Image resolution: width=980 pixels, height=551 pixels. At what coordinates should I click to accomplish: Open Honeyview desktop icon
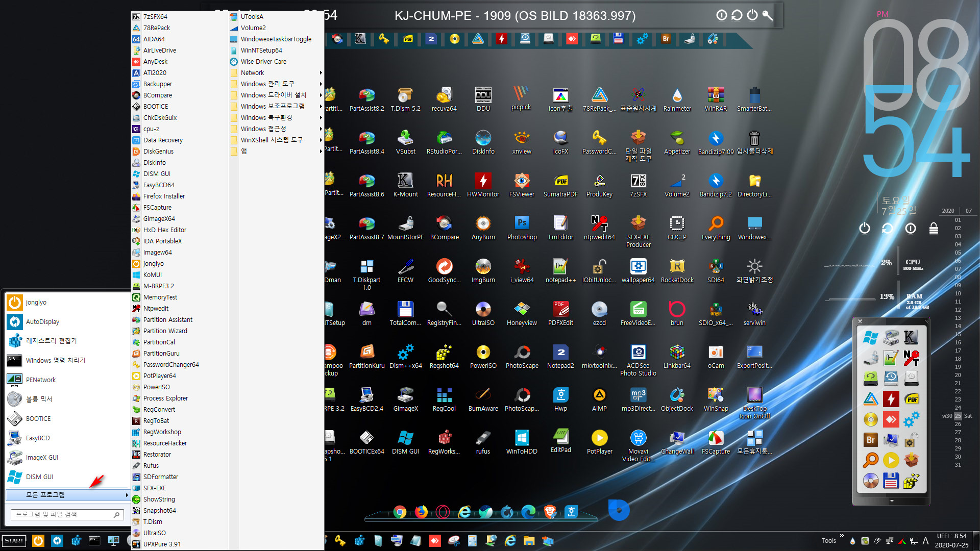522,313
